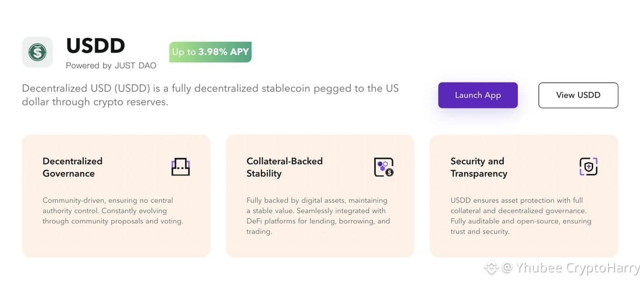Screen dimensions: 644x281
Task: Open the Security and Transparency card heading
Action: [479, 167]
